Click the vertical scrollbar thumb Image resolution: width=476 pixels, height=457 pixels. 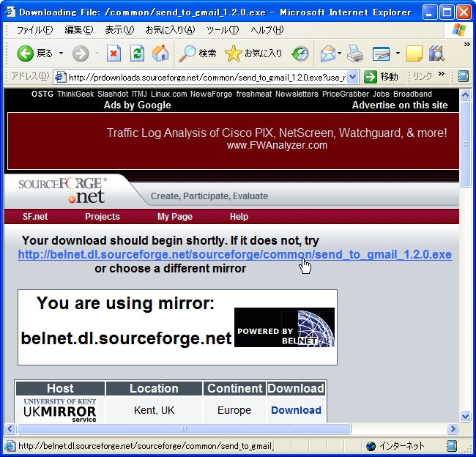pyautogui.click(x=465, y=144)
